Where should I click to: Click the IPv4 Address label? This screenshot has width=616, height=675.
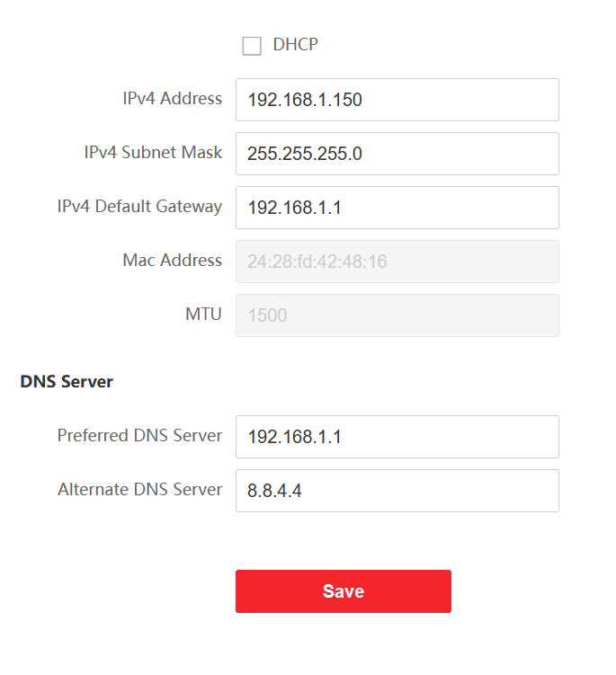tap(172, 99)
